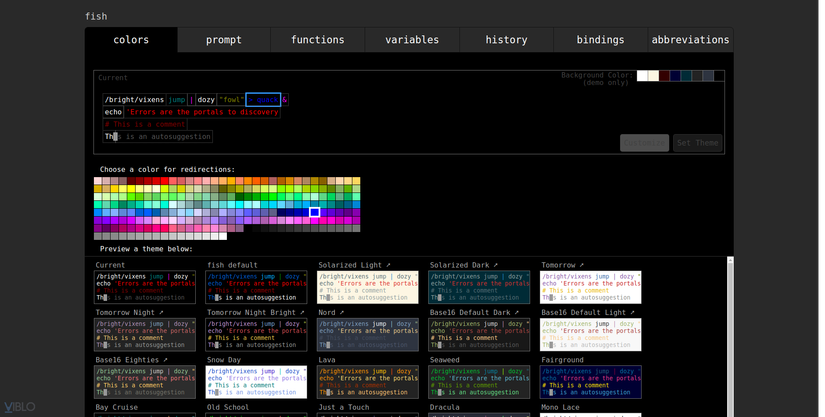Screen dimensions: 825x417
Task: Select the red error text in the Current preview
Action: 202,112
